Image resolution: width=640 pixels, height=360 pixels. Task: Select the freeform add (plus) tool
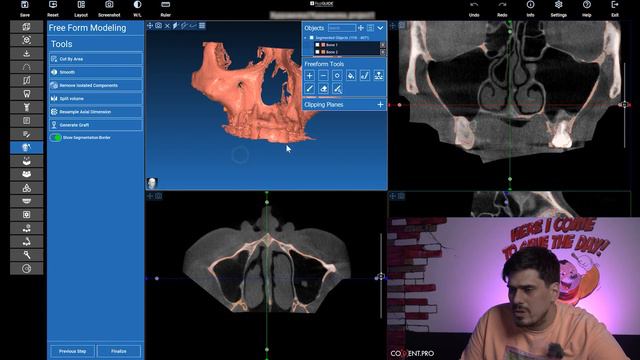pyautogui.click(x=309, y=76)
